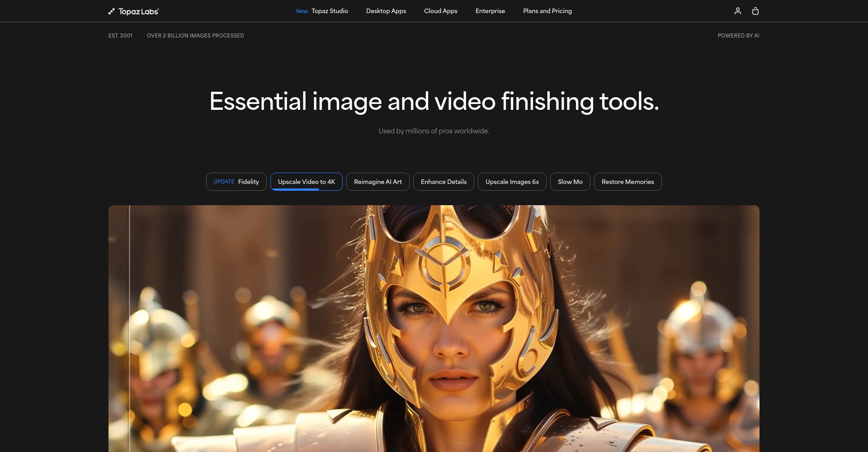The width and height of the screenshot is (868, 452).
Task: Open the shopping bag cart icon
Action: [x=755, y=11]
